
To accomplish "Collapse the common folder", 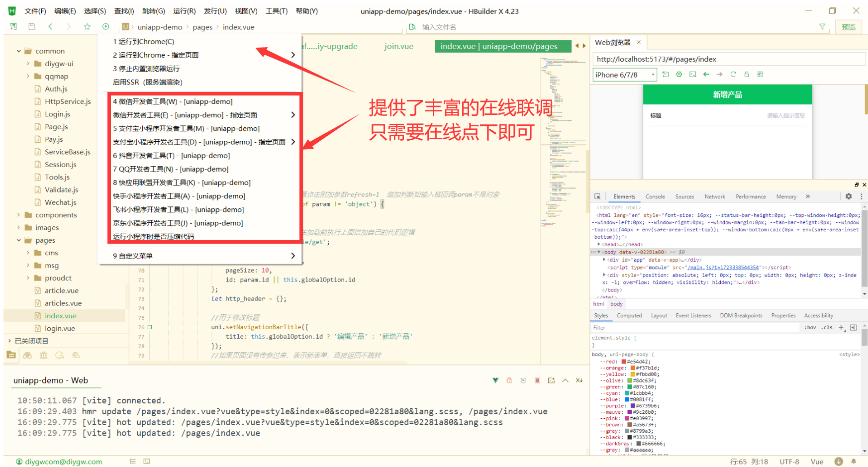I will point(19,51).
